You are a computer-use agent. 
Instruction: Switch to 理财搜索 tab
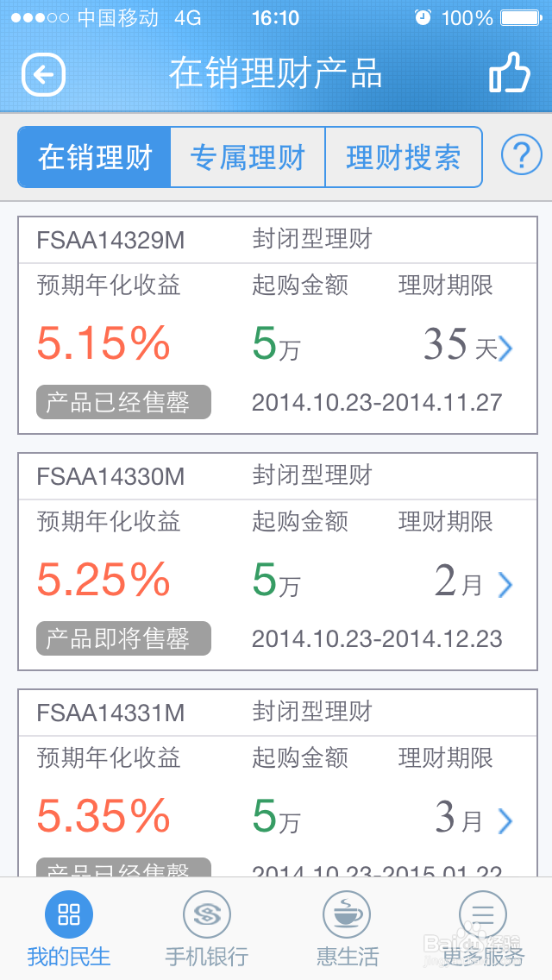pos(404,157)
